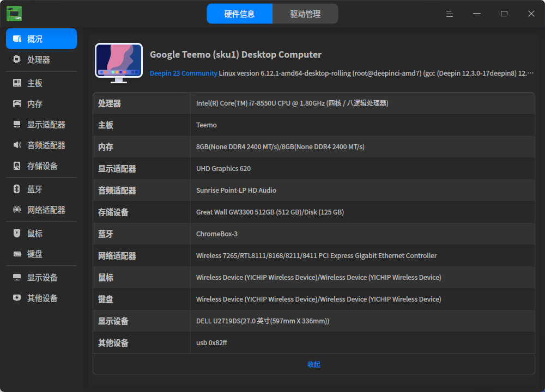Click the 显示适配器 row header in table
The image size is (545, 392).
[x=117, y=169]
